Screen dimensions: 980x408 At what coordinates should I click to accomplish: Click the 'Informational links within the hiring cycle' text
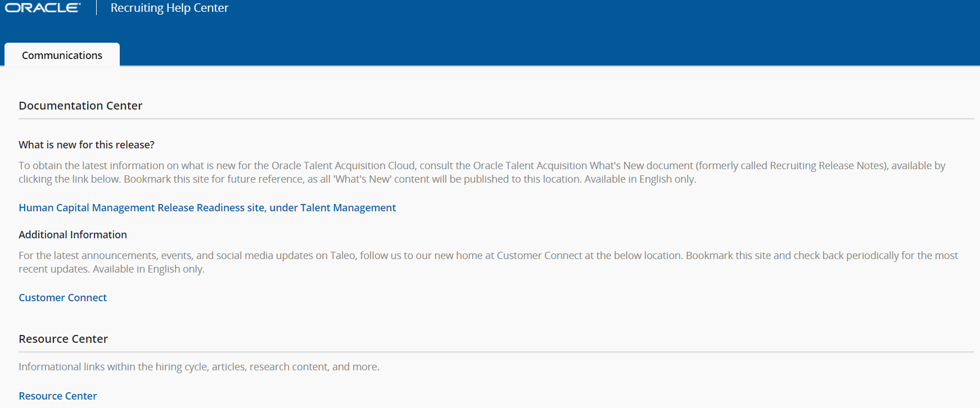(199, 367)
